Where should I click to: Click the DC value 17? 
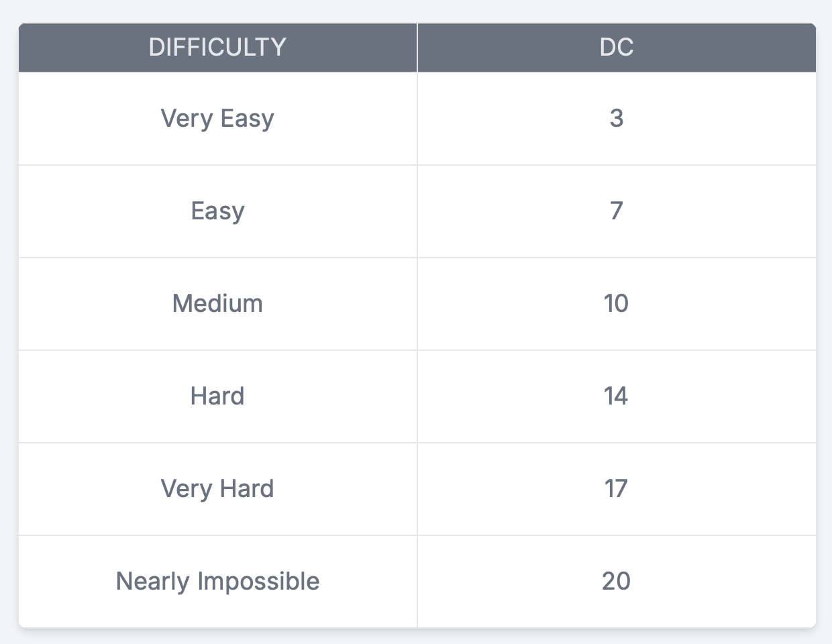[x=617, y=489]
